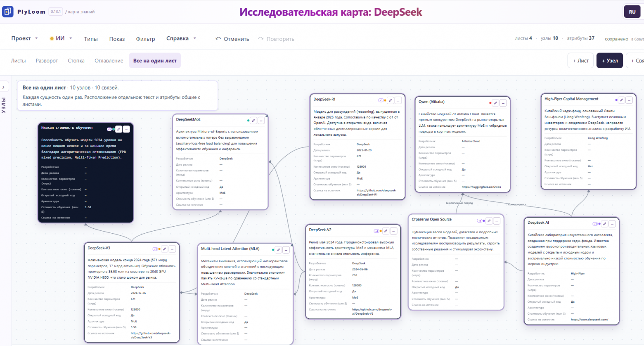The width and height of the screenshot is (644, 346).
Task: Open the Справка dropdown menu
Action: pyautogui.click(x=181, y=38)
